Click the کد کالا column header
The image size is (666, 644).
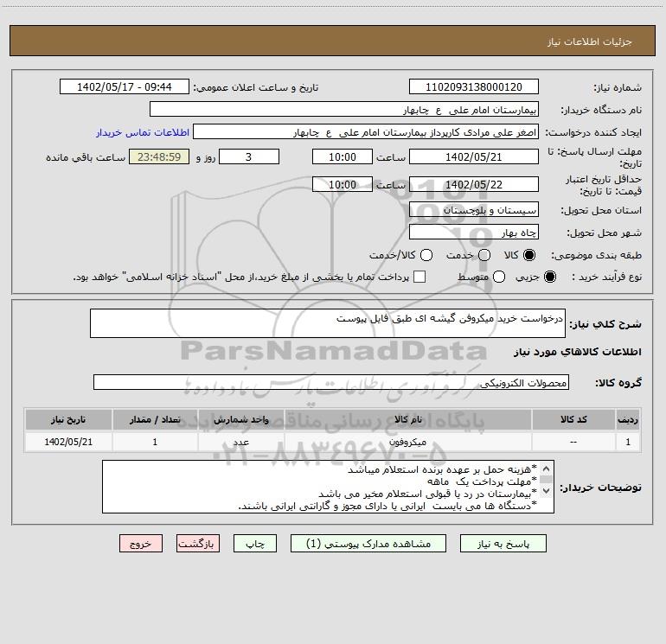point(573,419)
